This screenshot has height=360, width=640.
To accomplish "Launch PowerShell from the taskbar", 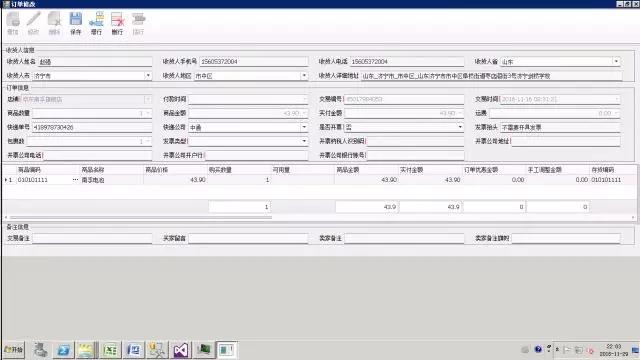I will click(63, 350).
